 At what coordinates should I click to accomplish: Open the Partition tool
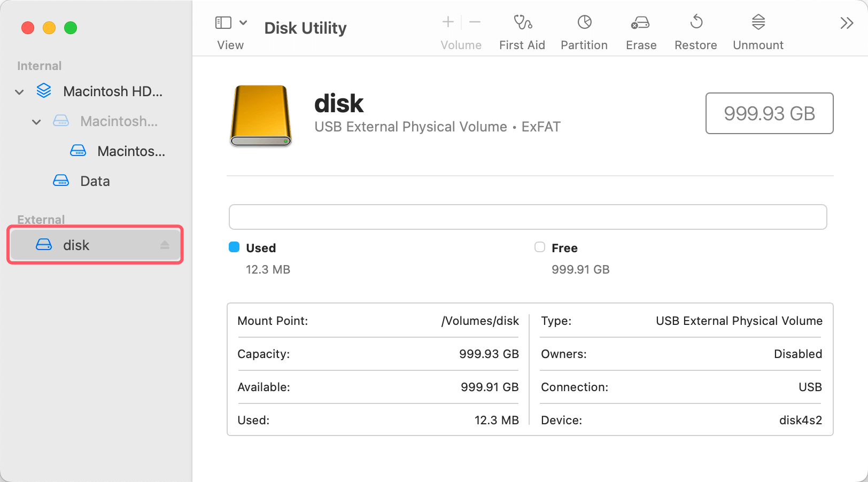tap(584, 30)
